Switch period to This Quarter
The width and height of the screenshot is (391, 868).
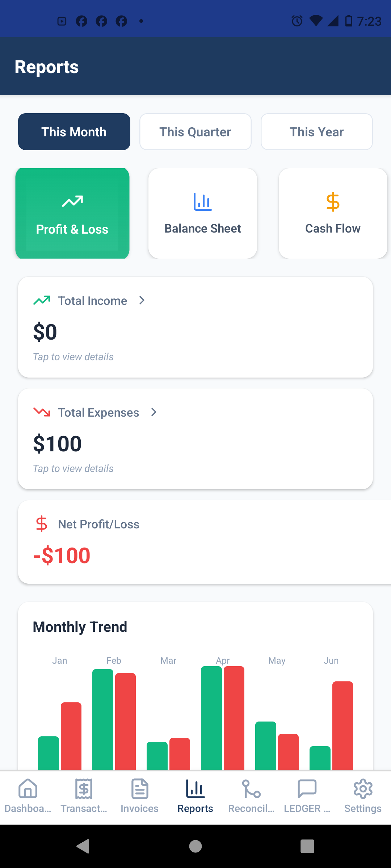195,132
